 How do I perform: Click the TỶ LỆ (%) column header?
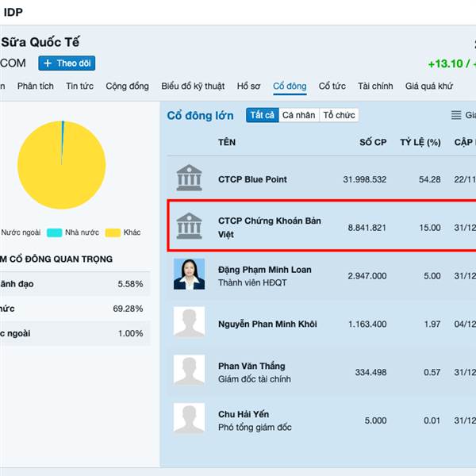point(420,142)
